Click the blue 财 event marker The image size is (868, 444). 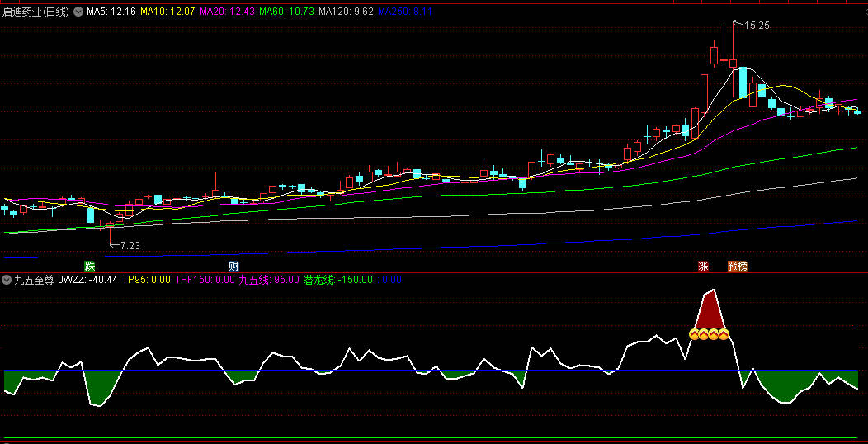234,267
